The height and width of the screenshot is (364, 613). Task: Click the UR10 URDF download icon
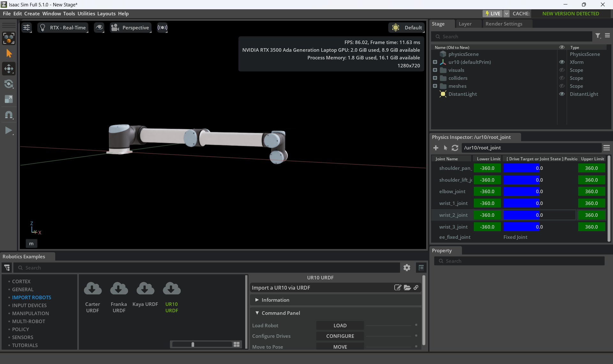point(171,289)
